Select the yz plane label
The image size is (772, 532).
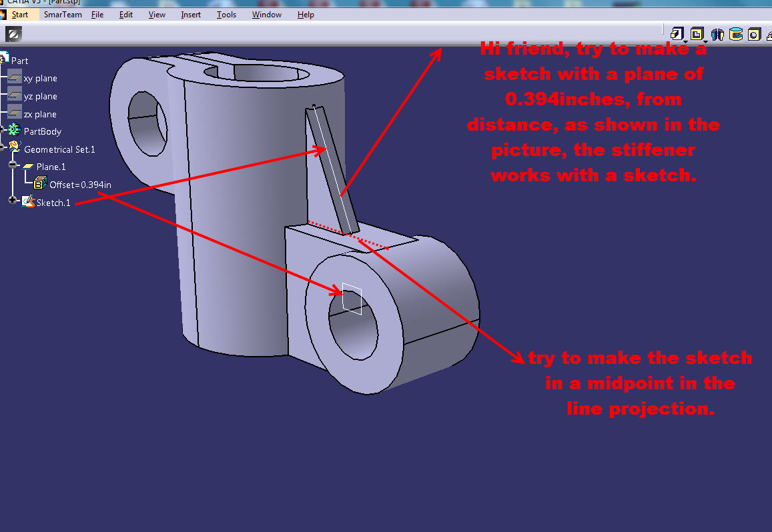click(x=41, y=96)
